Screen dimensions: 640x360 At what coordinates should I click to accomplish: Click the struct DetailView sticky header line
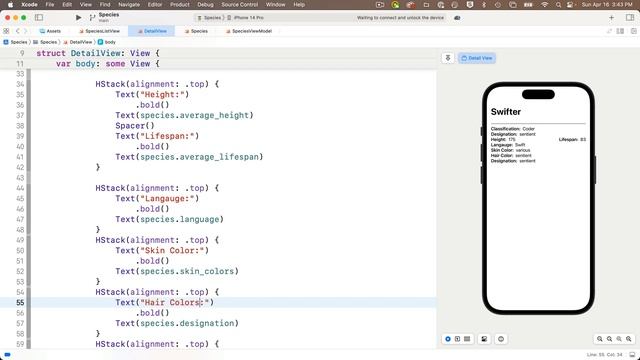click(98, 53)
